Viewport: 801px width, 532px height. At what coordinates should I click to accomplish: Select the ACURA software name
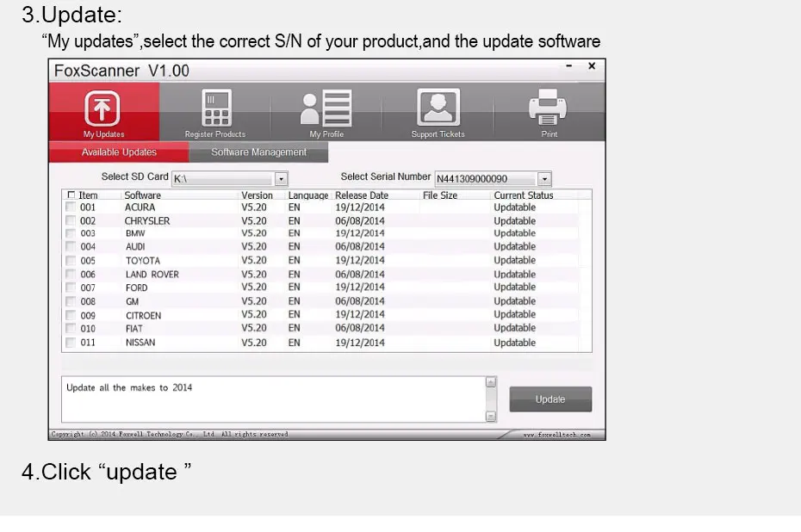click(140, 207)
